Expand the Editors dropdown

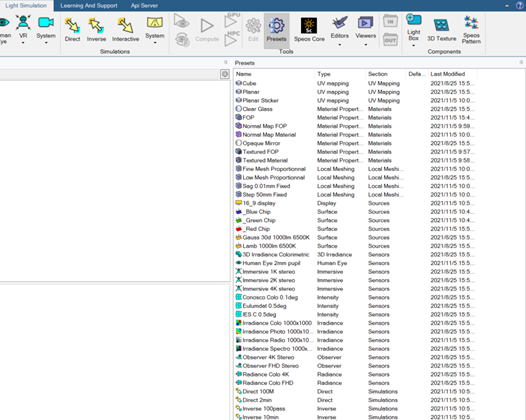coord(339,31)
